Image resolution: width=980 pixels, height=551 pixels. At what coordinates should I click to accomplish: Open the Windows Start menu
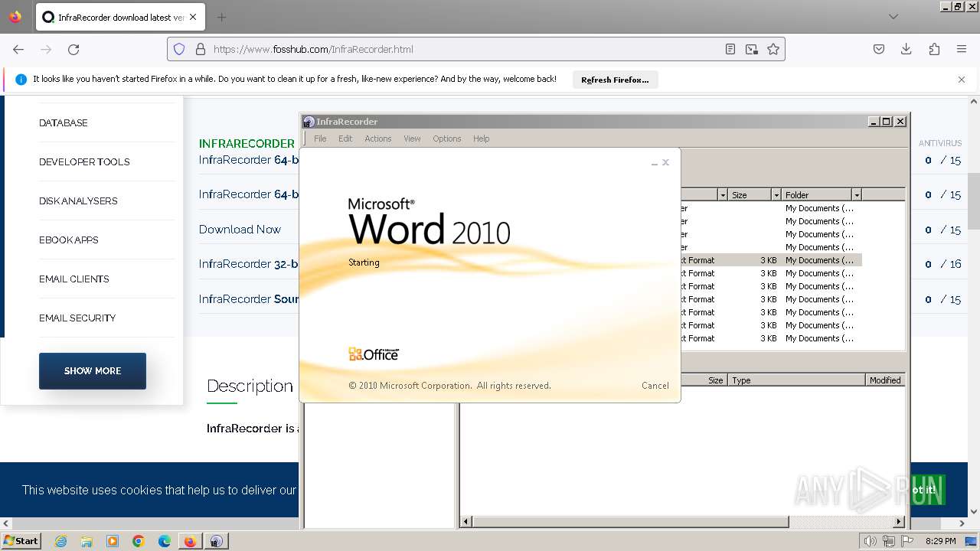[21, 540]
